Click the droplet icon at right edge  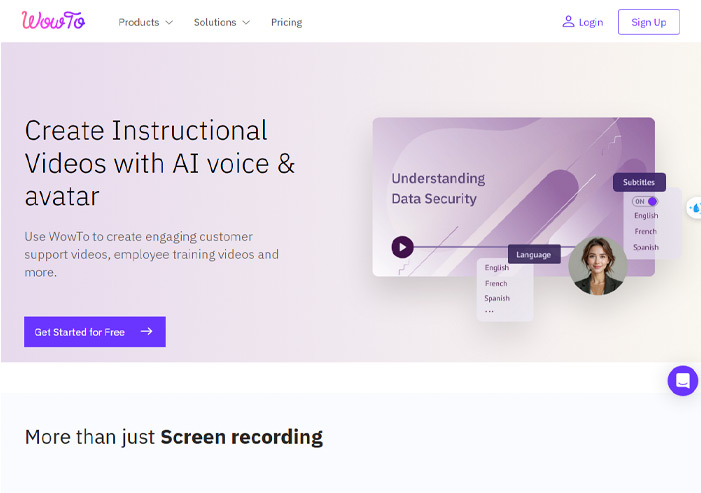[695, 208]
